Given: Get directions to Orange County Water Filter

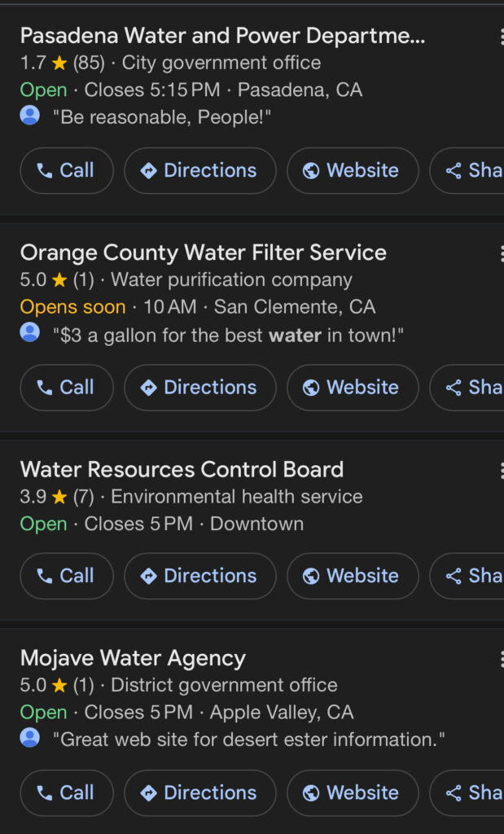Looking at the screenshot, I should (x=199, y=387).
